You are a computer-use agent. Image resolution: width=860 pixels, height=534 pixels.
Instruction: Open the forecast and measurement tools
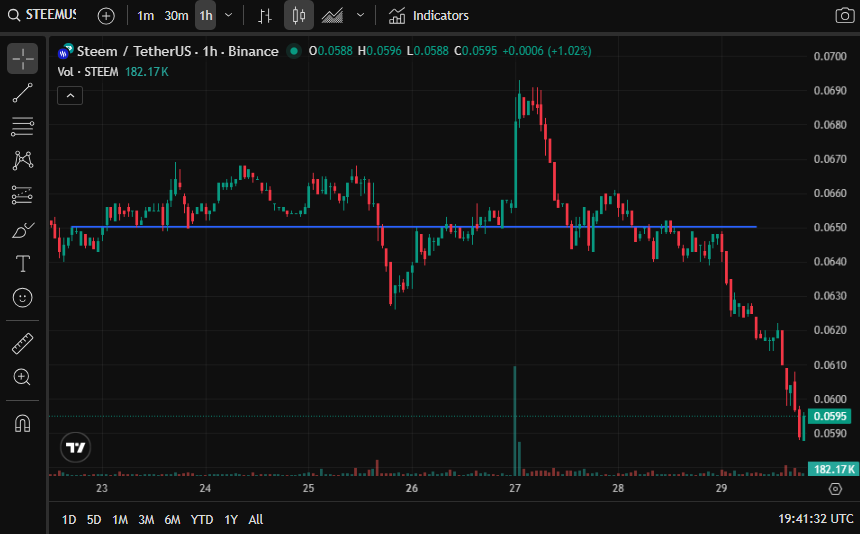click(22, 195)
